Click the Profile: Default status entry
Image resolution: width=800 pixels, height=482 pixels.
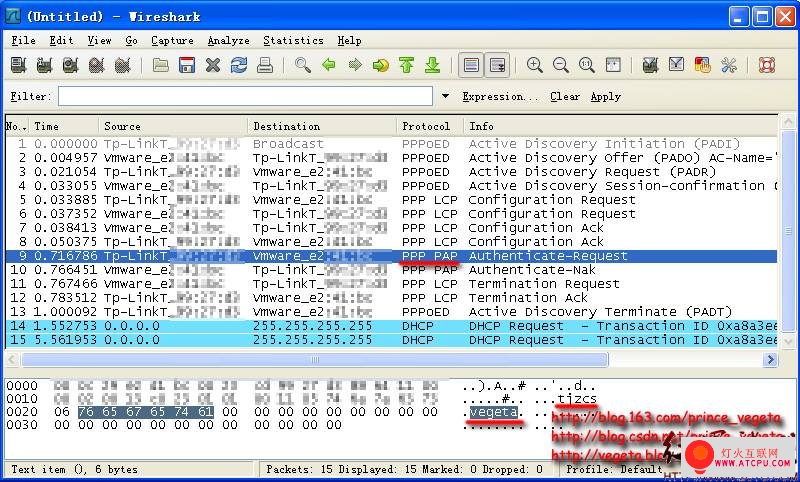coord(614,469)
